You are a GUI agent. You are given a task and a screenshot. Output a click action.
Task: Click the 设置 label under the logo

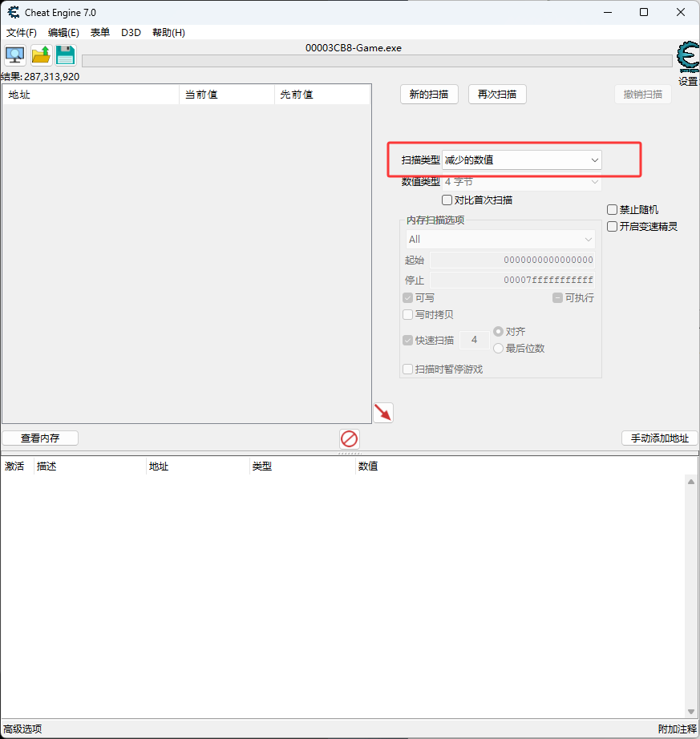(688, 82)
